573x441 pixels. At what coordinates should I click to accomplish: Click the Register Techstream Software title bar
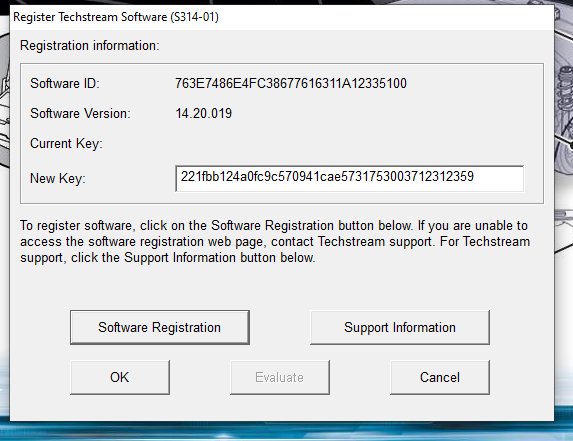[282, 17]
